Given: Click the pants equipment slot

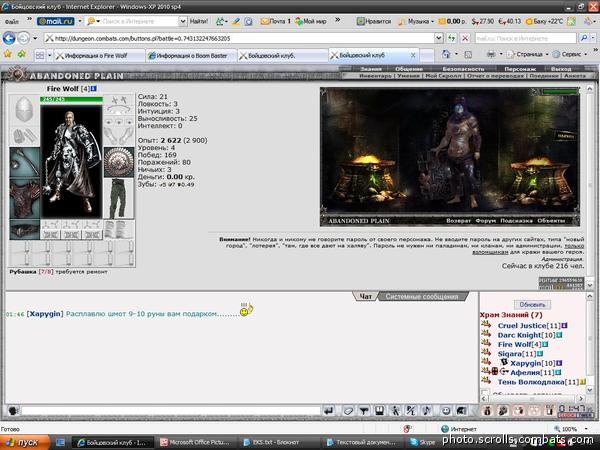Looking at the screenshot, I should [119, 199].
